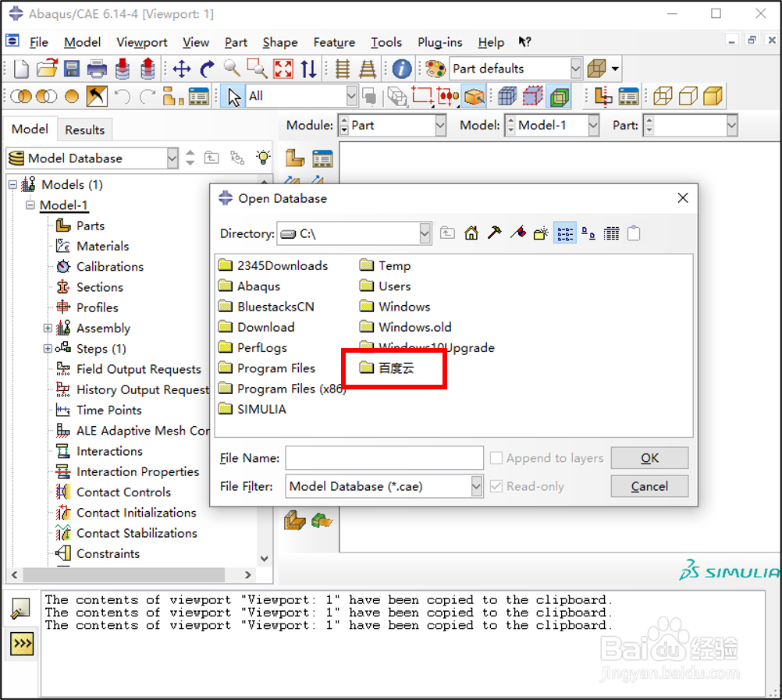Open the Tools menu
Image resolution: width=782 pixels, height=700 pixels.
pyautogui.click(x=386, y=42)
